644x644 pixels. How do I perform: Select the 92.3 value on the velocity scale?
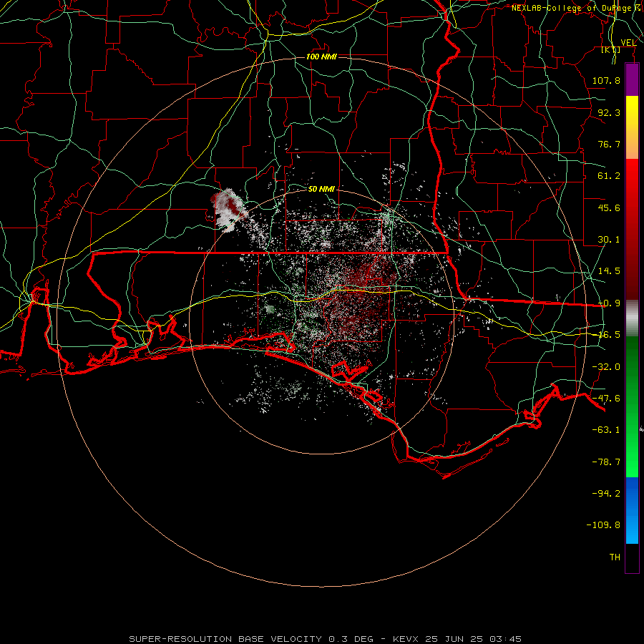click(x=609, y=112)
